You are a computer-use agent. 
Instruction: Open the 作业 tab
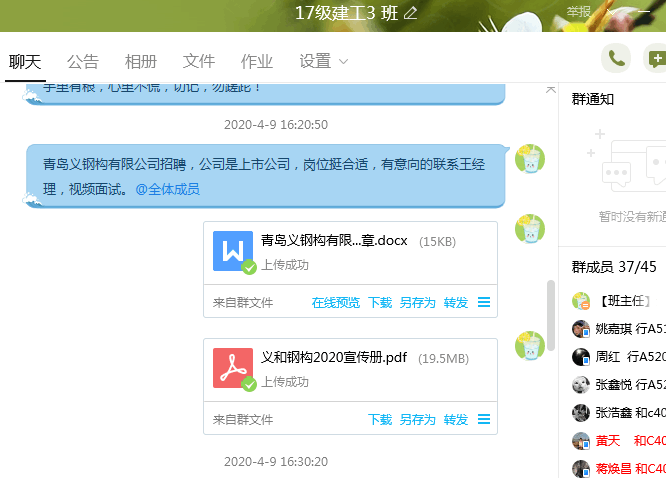click(256, 62)
